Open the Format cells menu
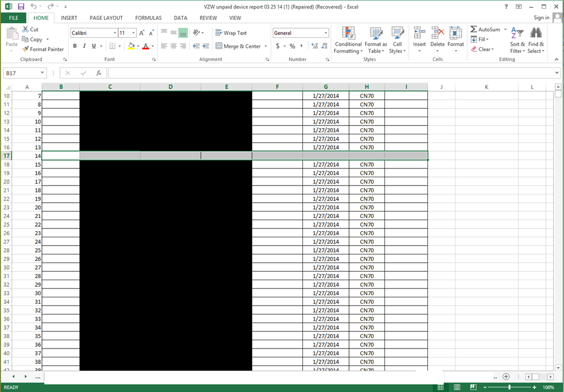Viewport: 564px width, 392px height. click(455, 40)
